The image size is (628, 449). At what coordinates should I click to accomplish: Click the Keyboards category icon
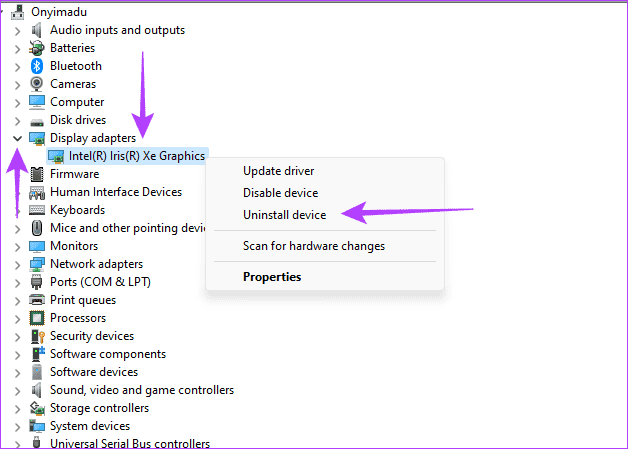(x=36, y=210)
